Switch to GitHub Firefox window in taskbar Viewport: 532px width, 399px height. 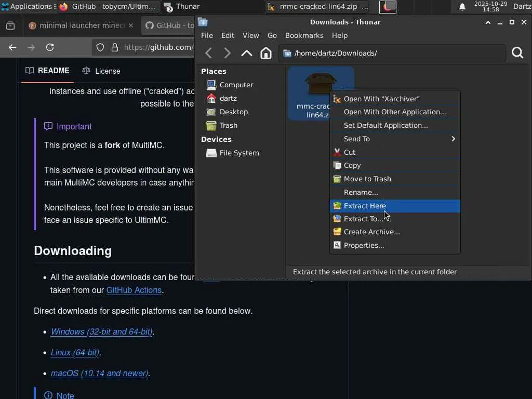(108, 6)
